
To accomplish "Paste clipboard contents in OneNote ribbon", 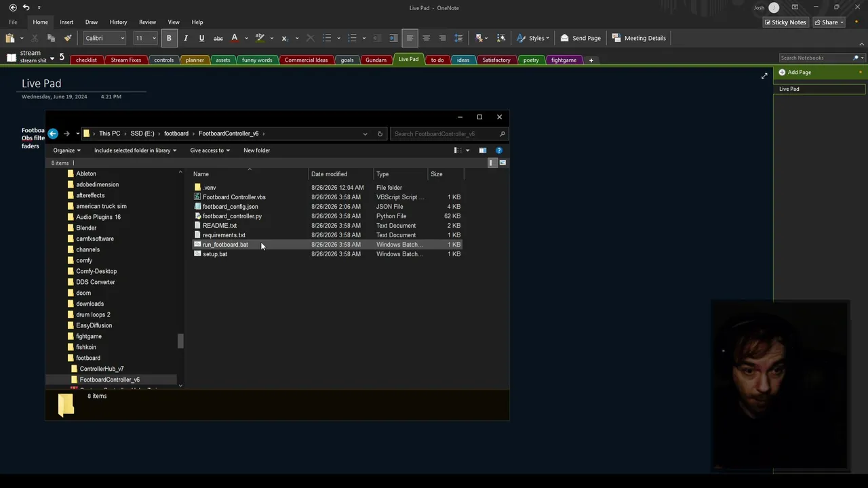I will tap(9, 38).
